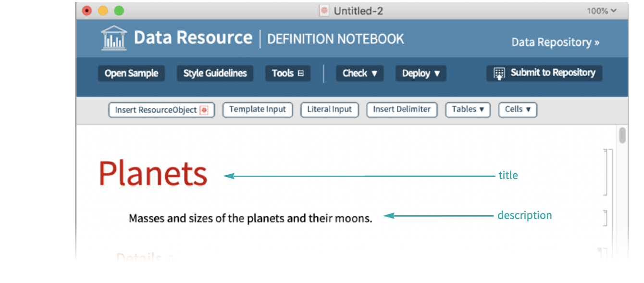Select the Literal Input button
Image resolution: width=644 pixels, height=283 pixels.
[x=329, y=110]
